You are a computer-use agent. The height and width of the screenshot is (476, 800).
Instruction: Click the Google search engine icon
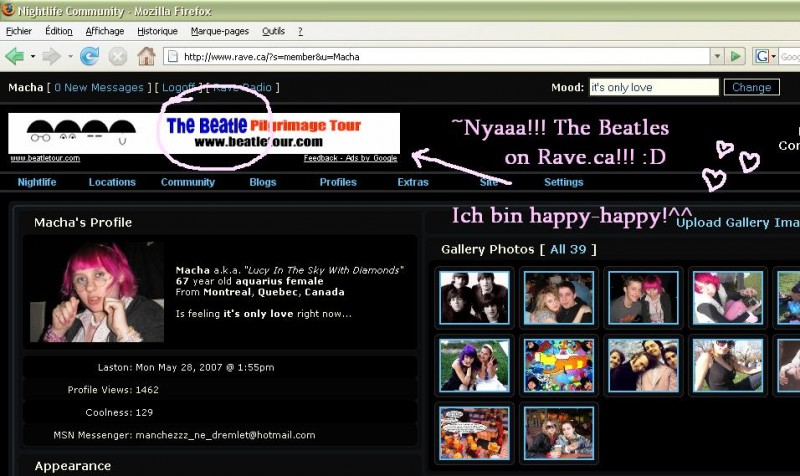click(762, 56)
